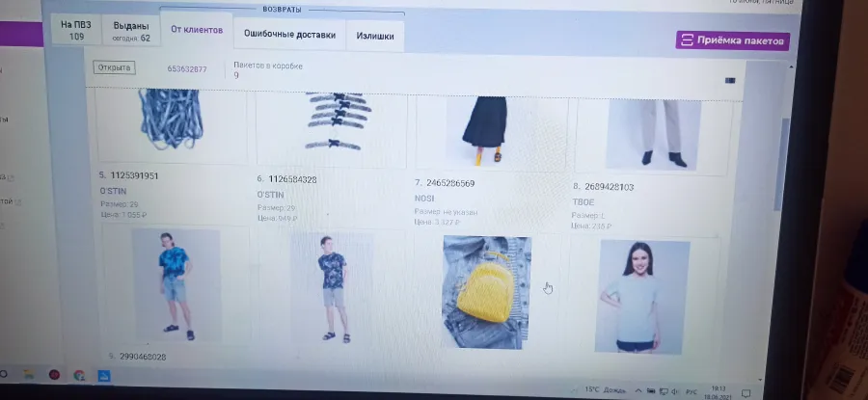Viewport: 868px width, 400px height.
Task: Click the NOSI brand label
Action: [424, 198]
